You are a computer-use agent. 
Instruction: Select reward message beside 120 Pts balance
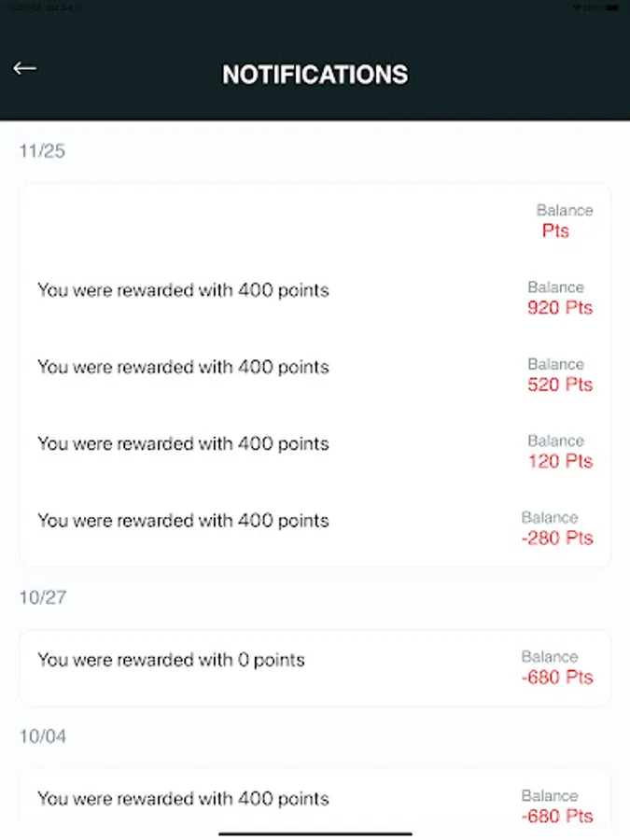click(x=183, y=443)
